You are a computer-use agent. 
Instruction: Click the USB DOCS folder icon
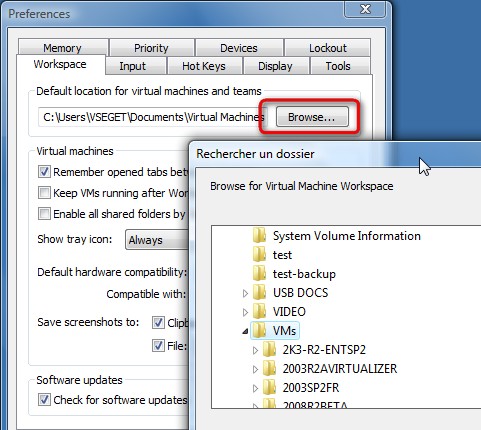coord(259,293)
